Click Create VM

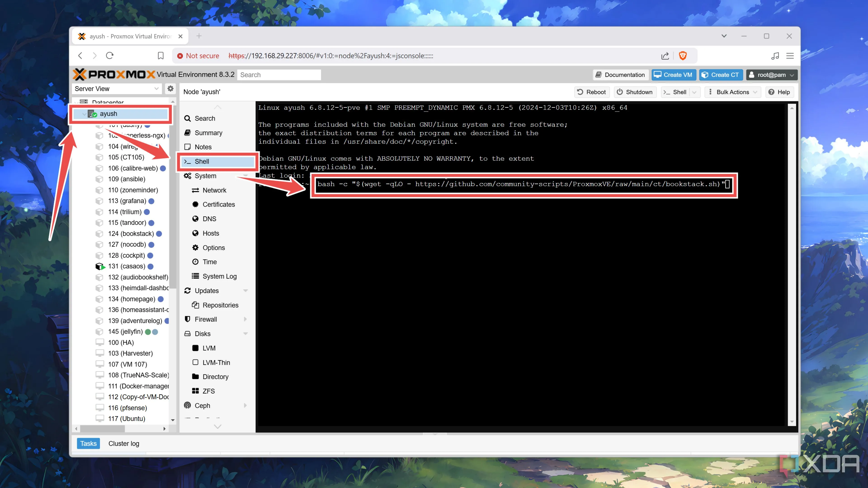click(674, 75)
